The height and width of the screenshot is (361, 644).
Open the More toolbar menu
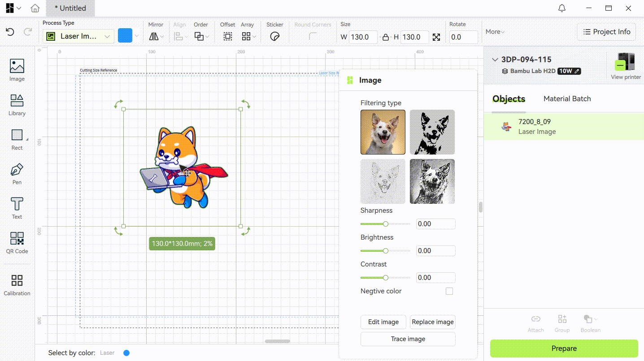click(495, 32)
